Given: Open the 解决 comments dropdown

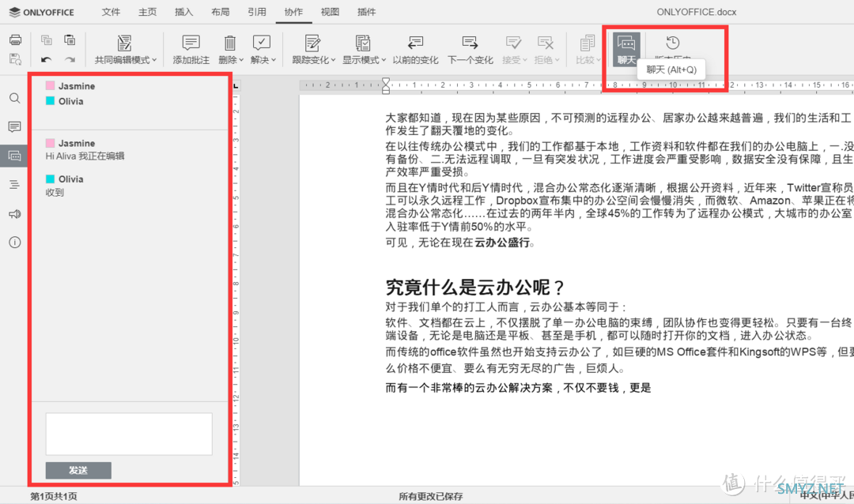Looking at the screenshot, I should (263, 50).
